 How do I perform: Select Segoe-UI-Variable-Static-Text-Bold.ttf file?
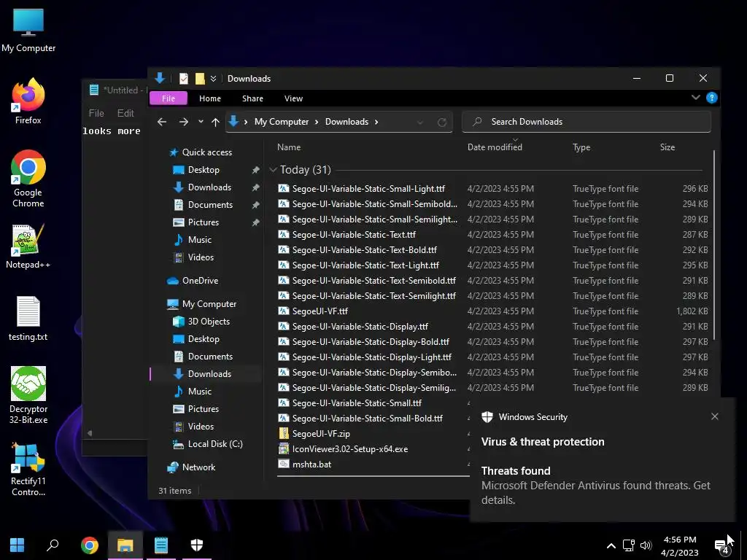point(365,250)
